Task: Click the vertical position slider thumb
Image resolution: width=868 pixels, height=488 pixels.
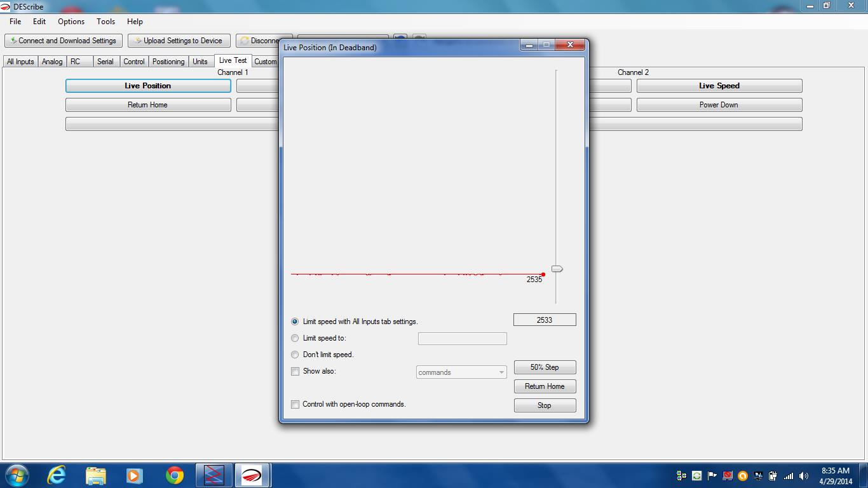Action: [557, 269]
